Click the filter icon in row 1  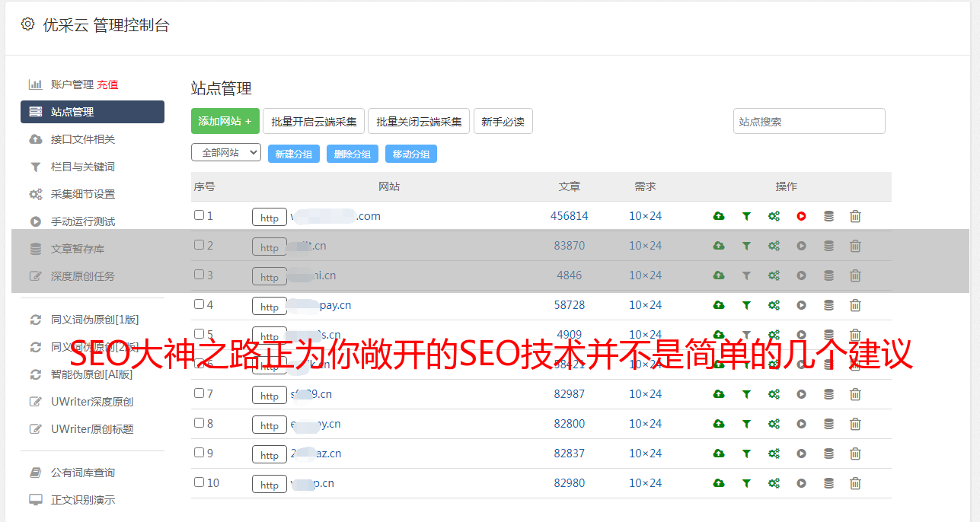[x=746, y=216]
